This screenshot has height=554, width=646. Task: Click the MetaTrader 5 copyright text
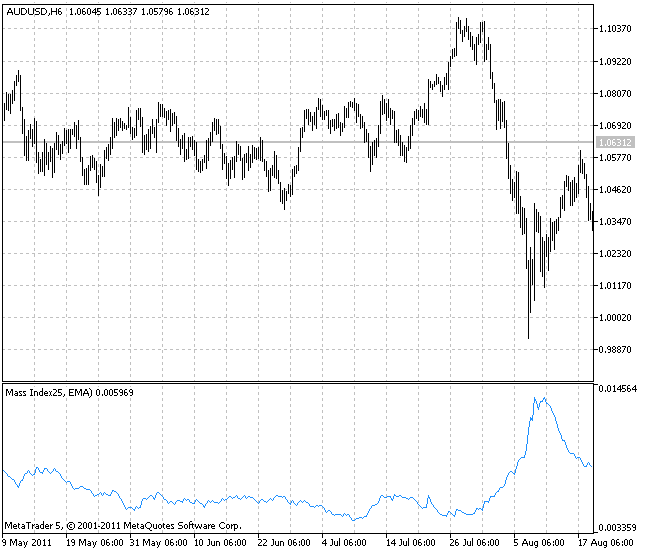(x=123, y=525)
